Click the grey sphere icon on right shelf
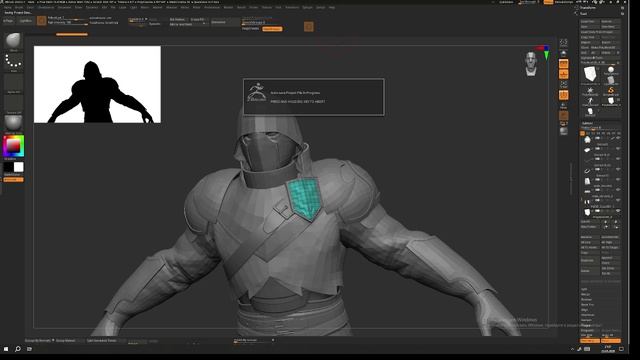640x360 pixels. 563,131
